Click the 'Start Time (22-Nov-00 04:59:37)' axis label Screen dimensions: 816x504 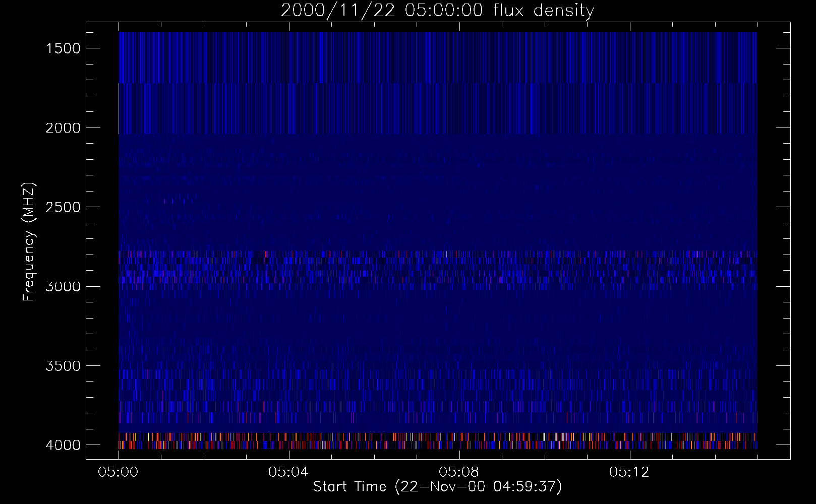437,487
